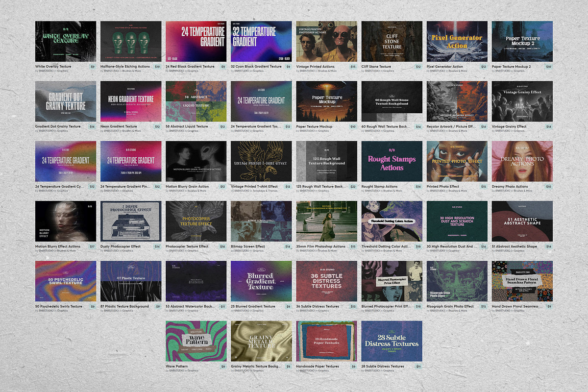Image resolution: width=588 pixels, height=392 pixels.
Task: Open Brushes & More category under Printed Photo Effect
Action: (458, 191)
